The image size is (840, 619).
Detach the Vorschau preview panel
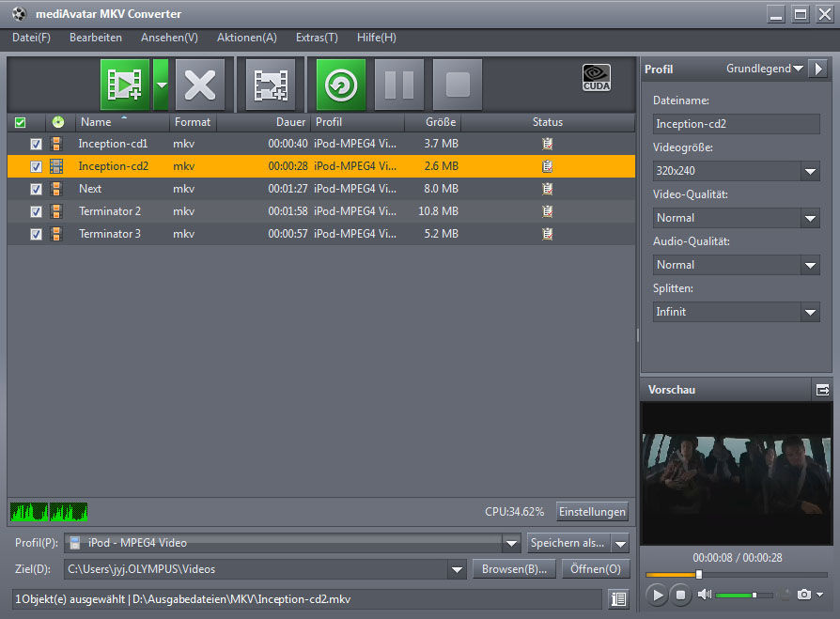click(822, 390)
